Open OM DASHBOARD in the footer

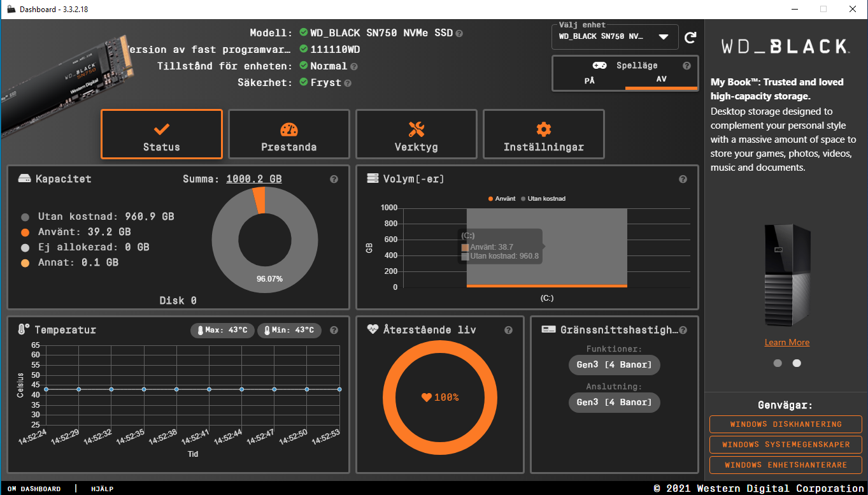point(34,489)
